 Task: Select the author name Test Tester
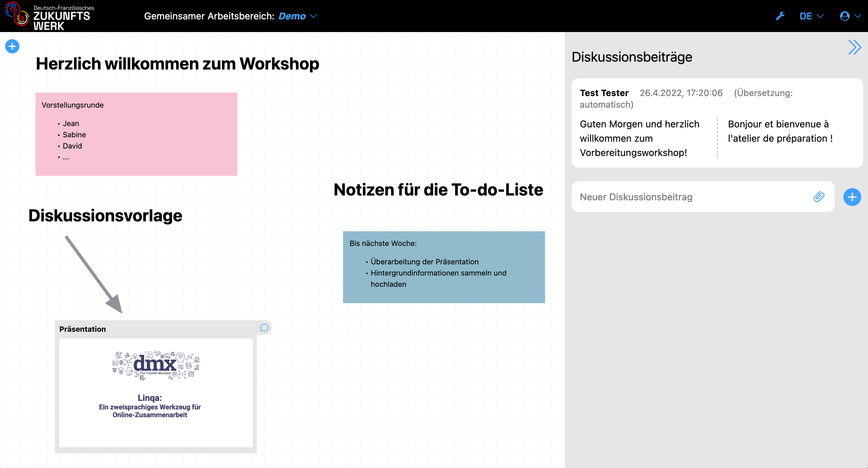click(x=604, y=93)
